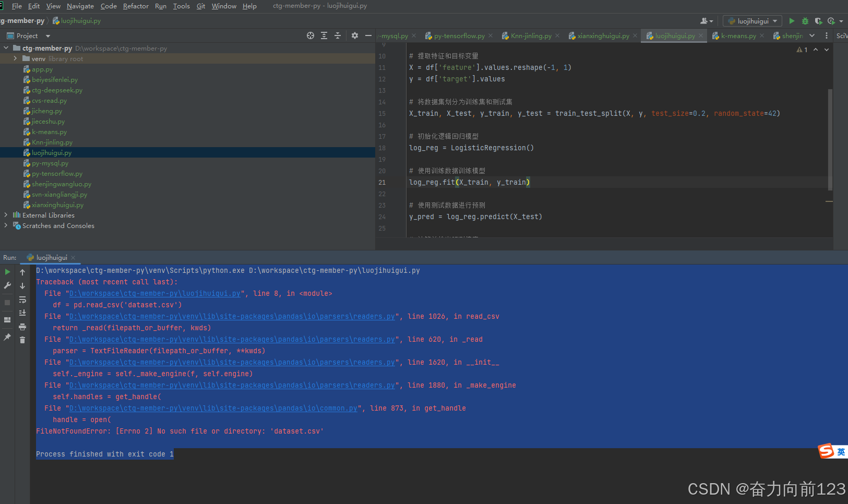Click Collapse All in the Project panel
848x504 pixels.
coord(338,35)
